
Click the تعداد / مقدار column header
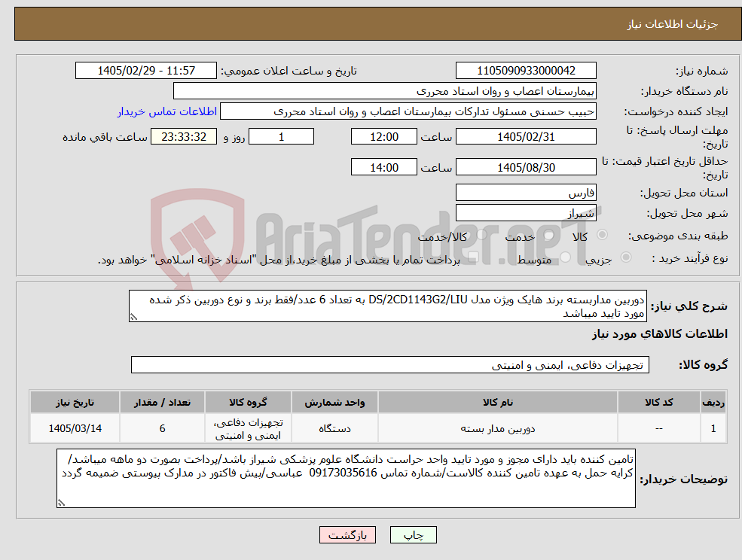pyautogui.click(x=162, y=402)
